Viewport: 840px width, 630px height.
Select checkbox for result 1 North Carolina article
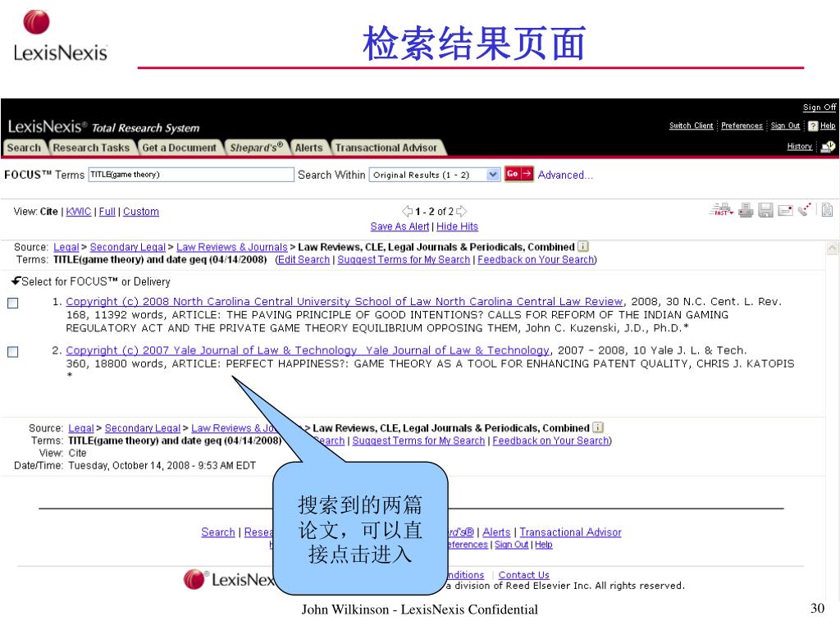pyautogui.click(x=13, y=304)
